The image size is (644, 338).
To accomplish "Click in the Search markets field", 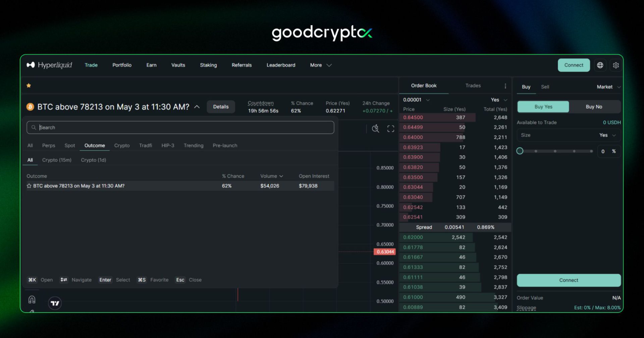I will pos(180,127).
